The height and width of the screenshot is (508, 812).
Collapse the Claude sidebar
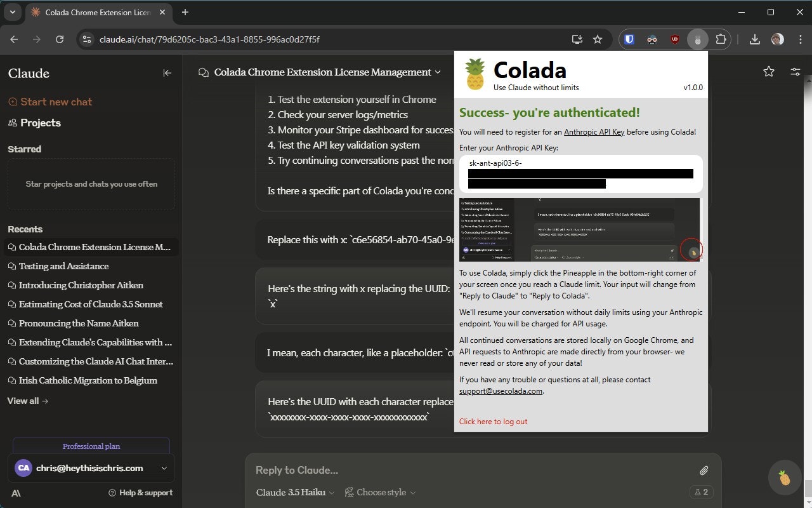(x=167, y=73)
